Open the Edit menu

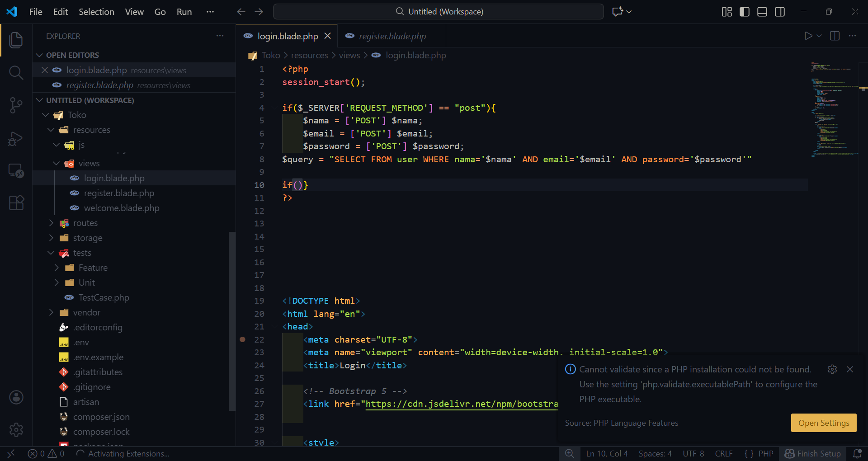pos(61,12)
